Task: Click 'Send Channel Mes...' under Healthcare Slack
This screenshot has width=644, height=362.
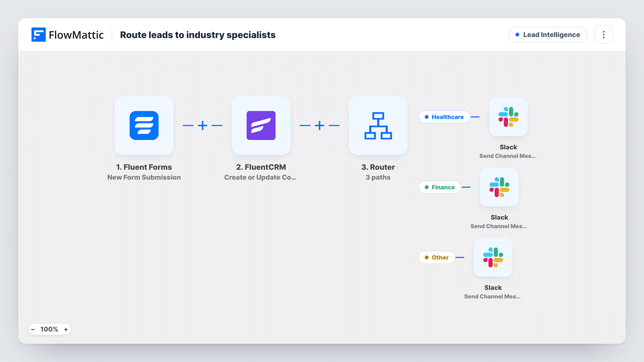Action: pos(507,156)
